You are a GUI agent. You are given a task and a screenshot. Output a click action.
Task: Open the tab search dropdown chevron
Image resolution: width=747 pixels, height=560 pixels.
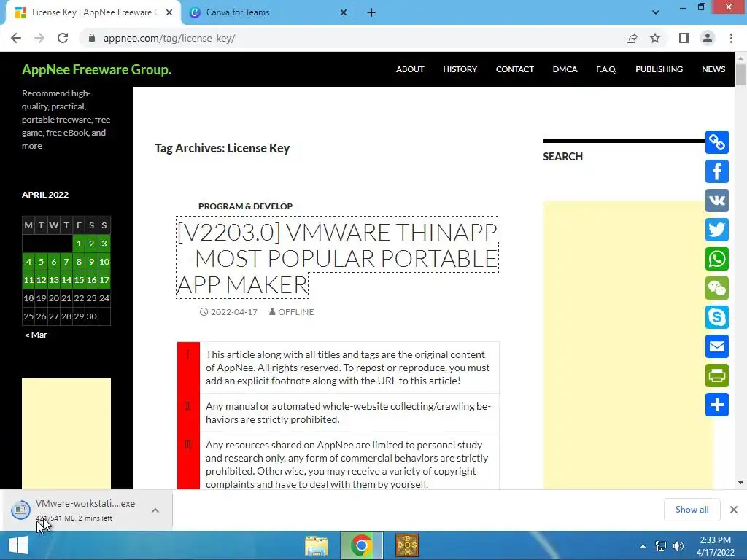[656, 12]
